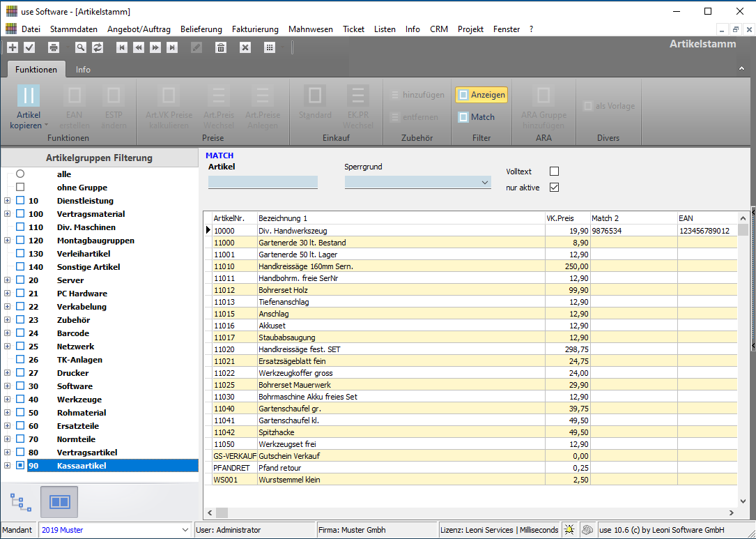Select the 'alle' radio button

click(x=20, y=174)
